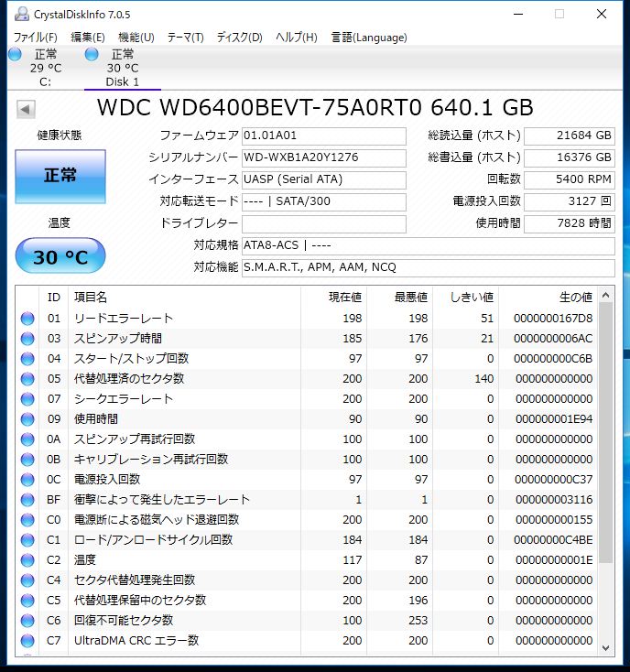Click the scroll down arrow of SMART list

pyautogui.click(x=605, y=648)
